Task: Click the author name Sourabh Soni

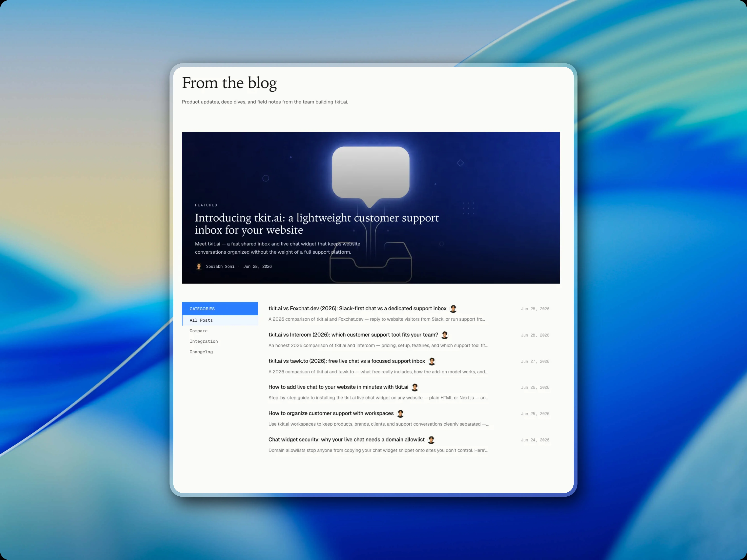Action: pyautogui.click(x=220, y=266)
